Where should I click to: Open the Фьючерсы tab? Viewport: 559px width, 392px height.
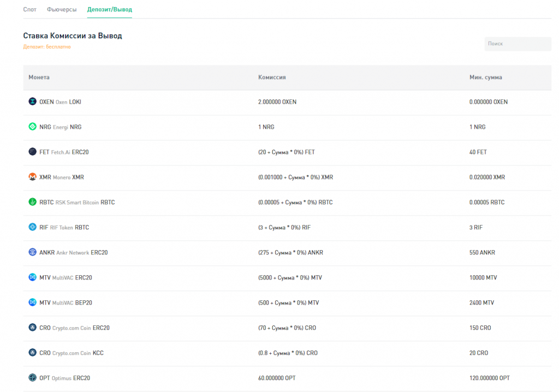click(x=62, y=10)
